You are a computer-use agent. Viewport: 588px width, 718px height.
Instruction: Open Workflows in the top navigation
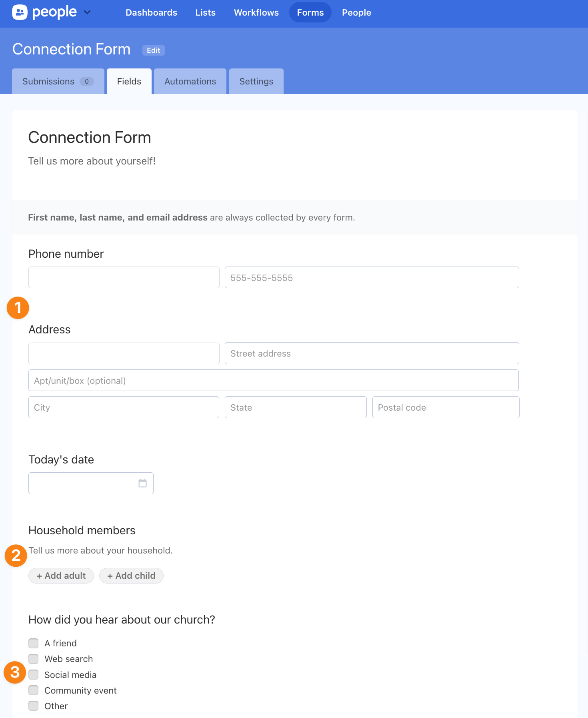[x=256, y=12]
